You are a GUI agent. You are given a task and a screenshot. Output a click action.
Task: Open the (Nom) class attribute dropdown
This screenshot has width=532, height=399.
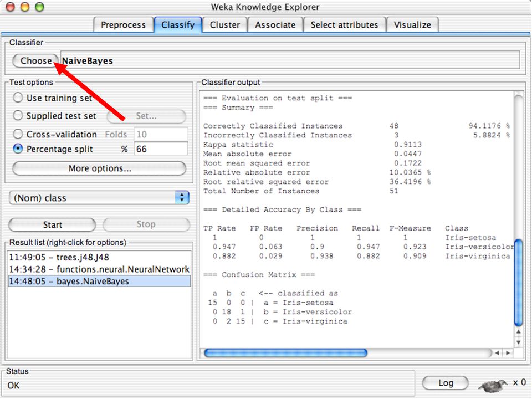pos(99,198)
